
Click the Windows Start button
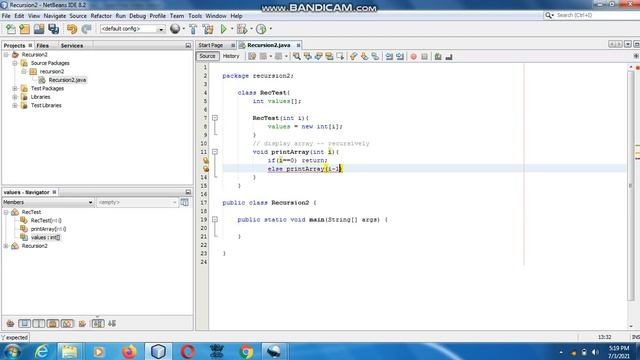(12, 351)
